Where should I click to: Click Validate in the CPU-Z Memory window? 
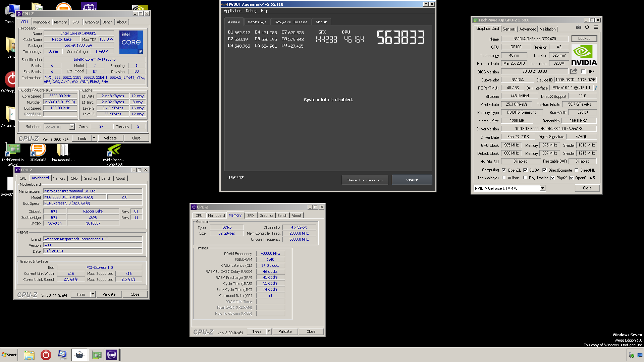click(x=285, y=331)
